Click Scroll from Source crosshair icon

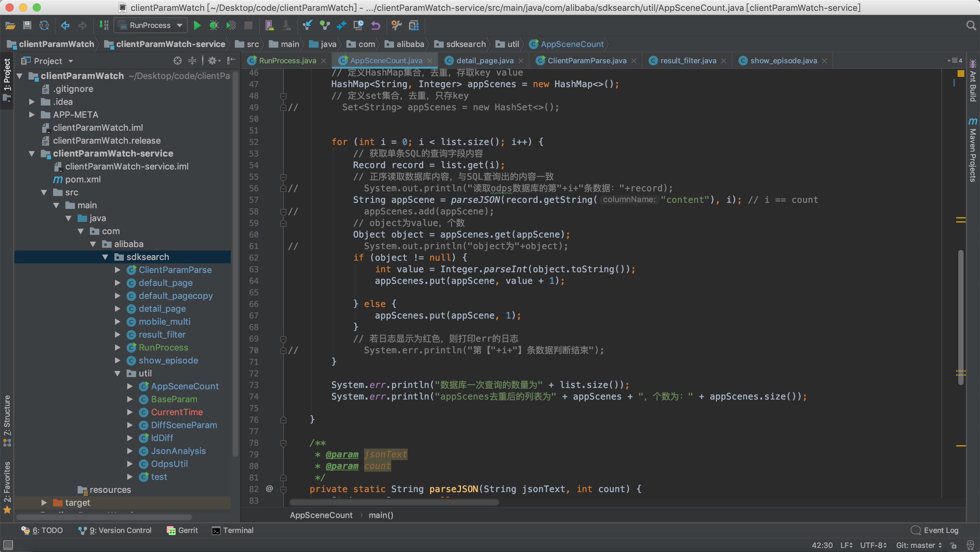[177, 61]
